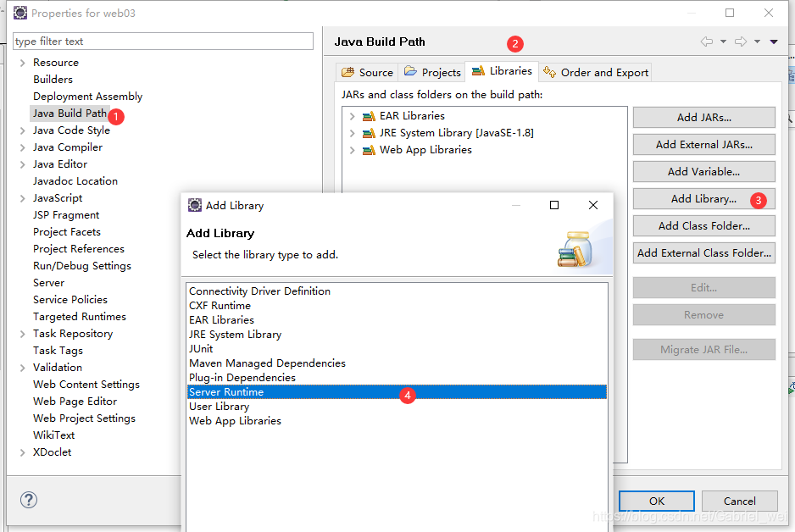This screenshot has height=532, width=795.
Task: Switch to the Projects tab
Action: click(x=432, y=73)
